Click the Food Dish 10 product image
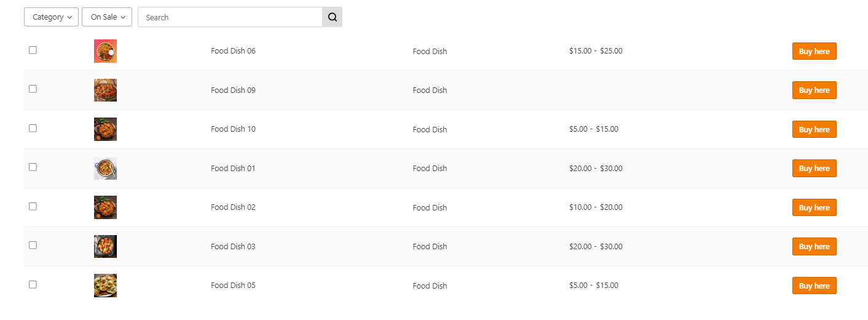The height and width of the screenshot is (320, 868). point(105,129)
